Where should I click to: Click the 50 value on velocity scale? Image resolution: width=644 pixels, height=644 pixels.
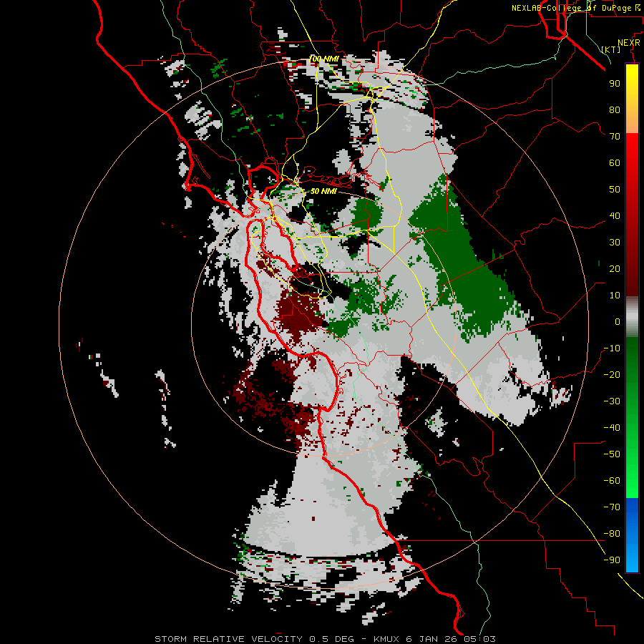(x=615, y=190)
